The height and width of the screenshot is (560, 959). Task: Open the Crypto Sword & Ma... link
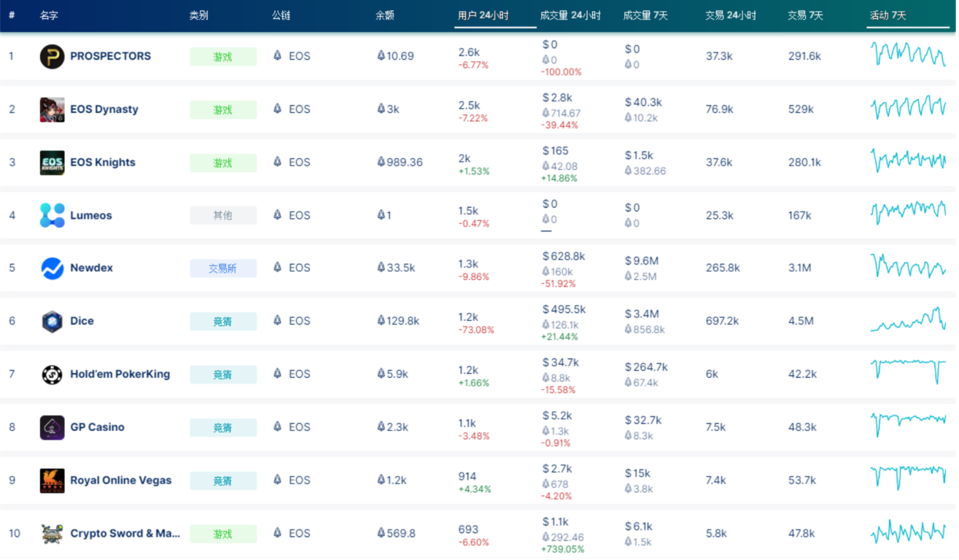(x=125, y=534)
